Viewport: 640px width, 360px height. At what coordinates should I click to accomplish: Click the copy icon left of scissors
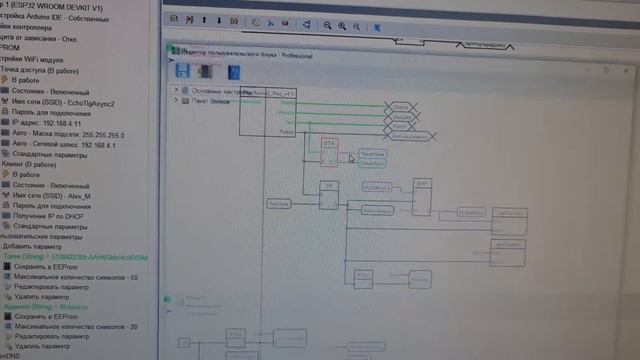click(x=256, y=22)
